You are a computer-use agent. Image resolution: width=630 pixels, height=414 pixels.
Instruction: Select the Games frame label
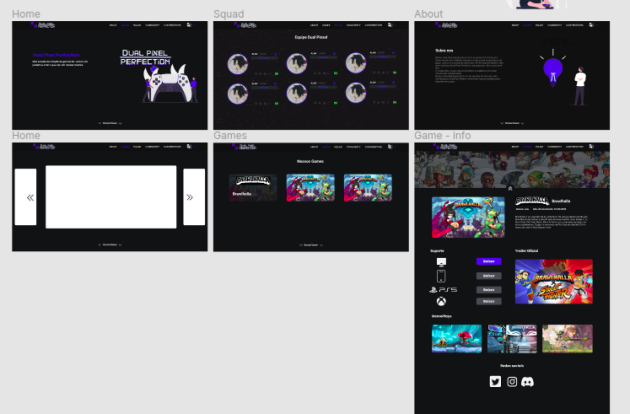[230, 135]
